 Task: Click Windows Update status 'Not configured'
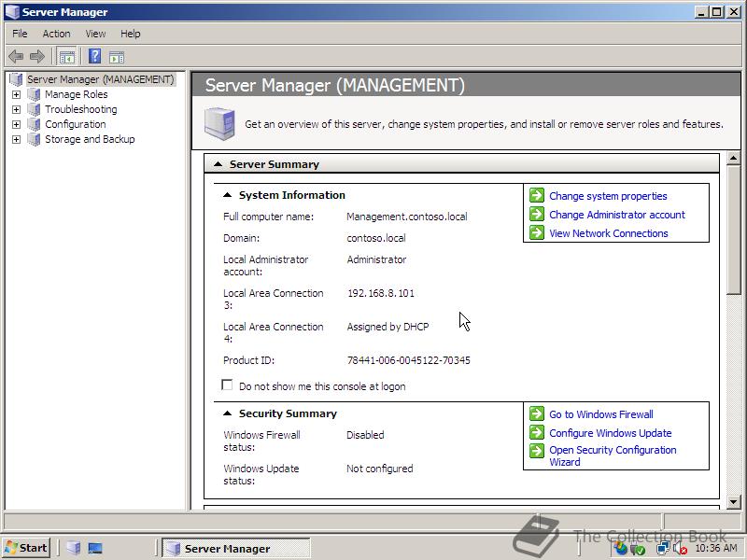380,469
